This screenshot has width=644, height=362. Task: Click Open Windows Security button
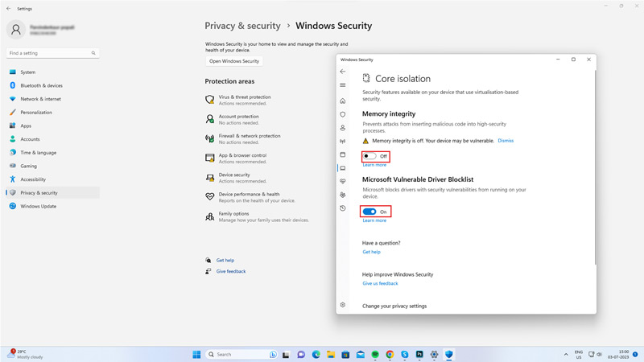[x=234, y=61]
